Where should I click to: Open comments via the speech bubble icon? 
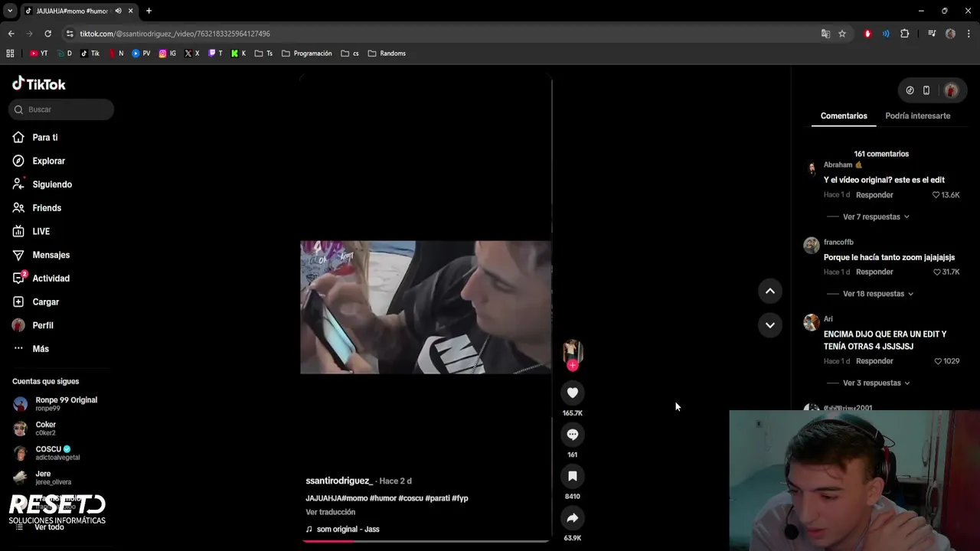pos(572,434)
